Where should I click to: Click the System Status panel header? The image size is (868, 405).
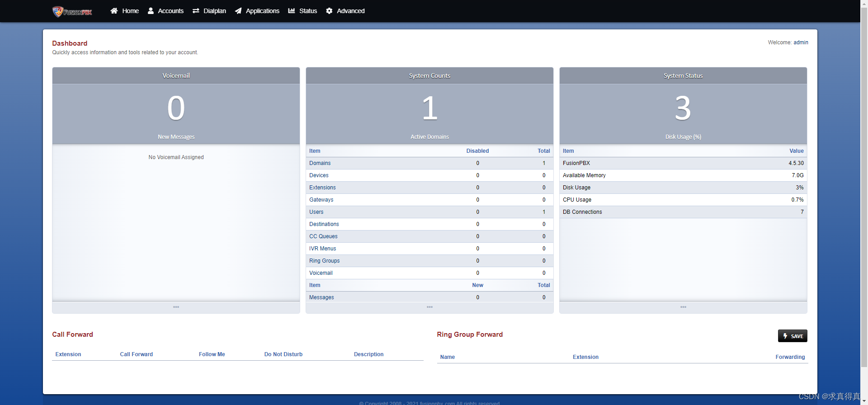pos(683,75)
